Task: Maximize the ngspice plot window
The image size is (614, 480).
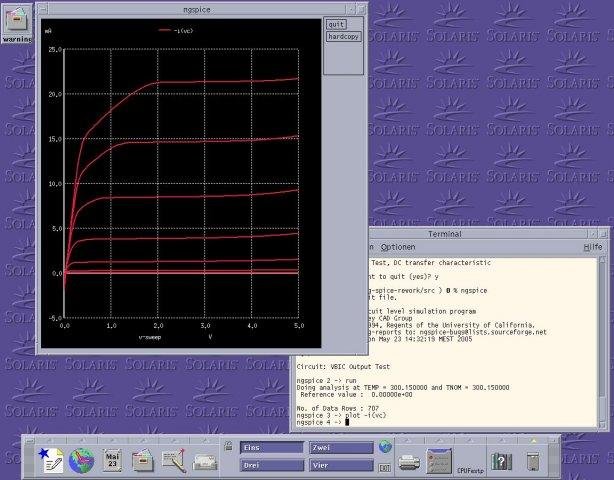Action: tap(361, 9)
